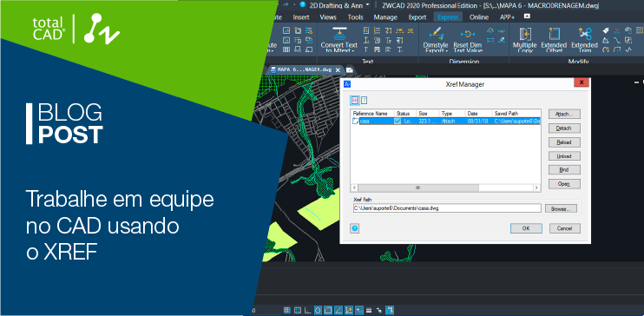Select the MAPA 6 drawing file tab
The height and width of the screenshot is (316, 644).
click(304, 69)
